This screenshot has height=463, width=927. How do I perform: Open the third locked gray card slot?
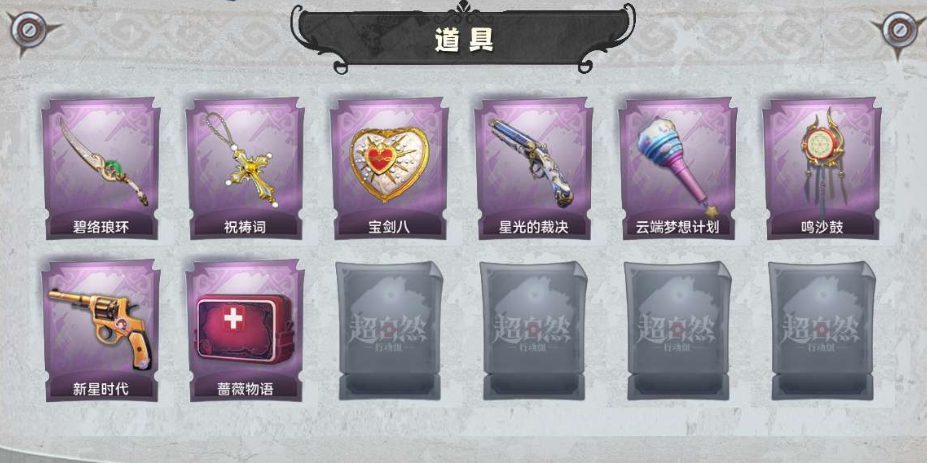point(678,331)
